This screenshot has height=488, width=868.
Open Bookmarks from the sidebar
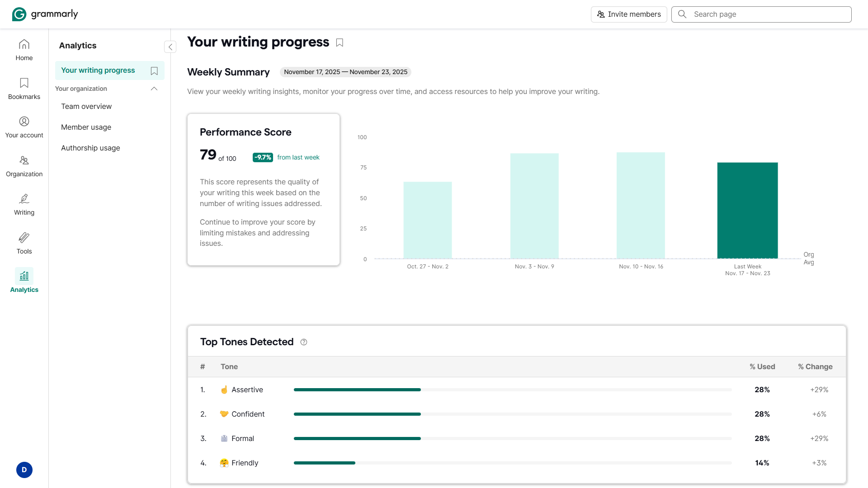click(x=24, y=89)
